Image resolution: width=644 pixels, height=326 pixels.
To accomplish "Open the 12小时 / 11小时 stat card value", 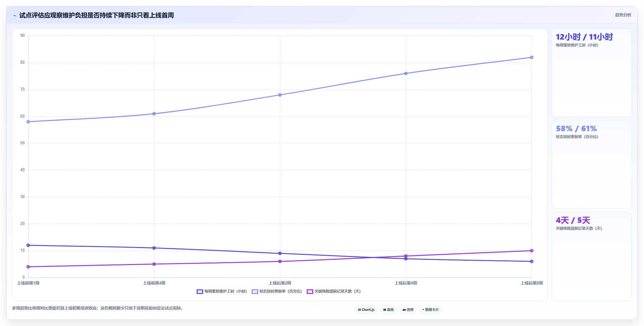I will [x=584, y=37].
